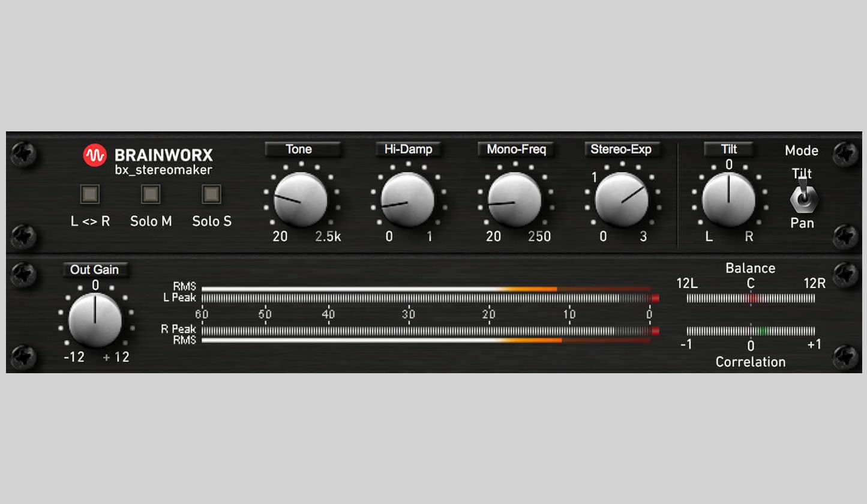Enable the Solo S button
This screenshot has height=504, width=867.
(x=211, y=194)
